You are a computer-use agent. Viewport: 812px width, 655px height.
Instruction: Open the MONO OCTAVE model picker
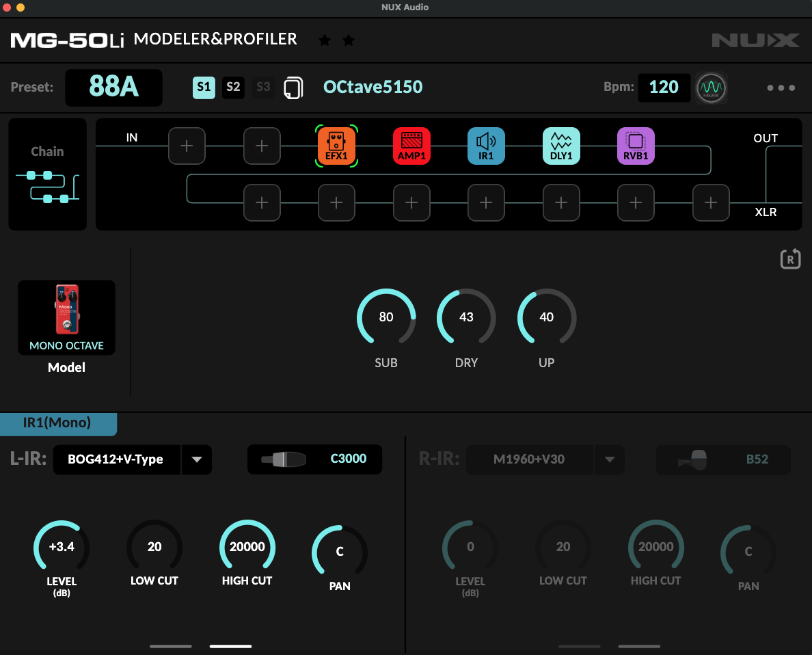[x=66, y=317]
